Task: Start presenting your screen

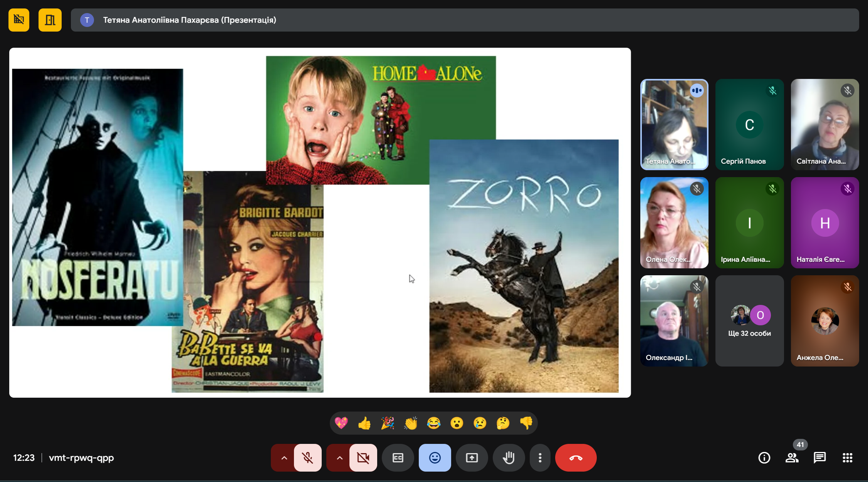Action: [472, 458]
